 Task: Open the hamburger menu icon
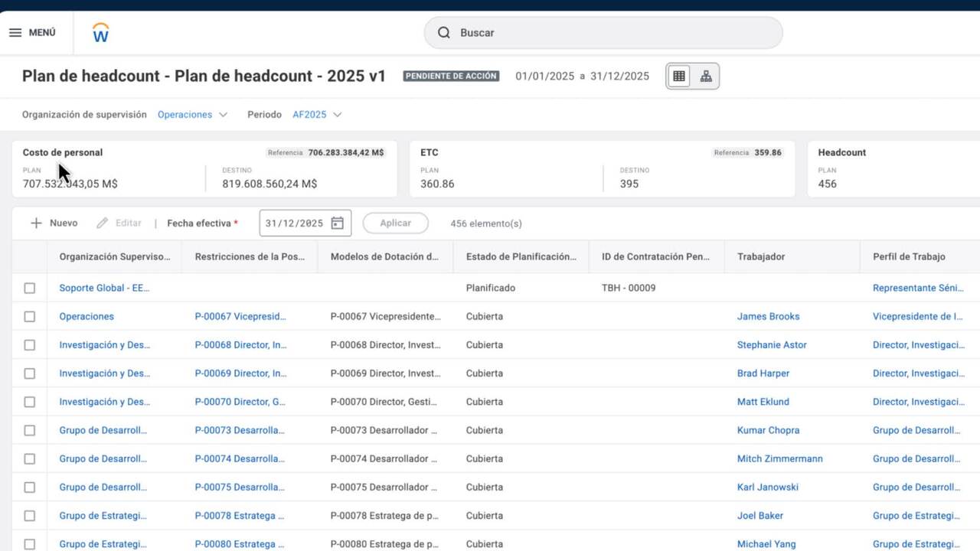tap(15, 33)
